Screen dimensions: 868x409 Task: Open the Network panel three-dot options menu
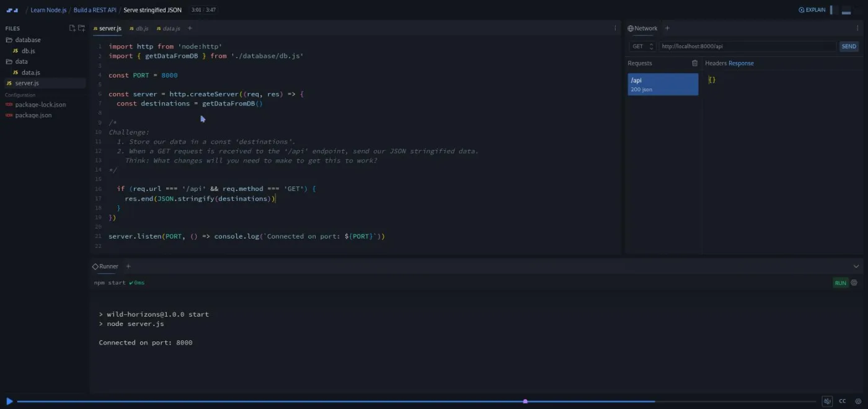click(857, 29)
